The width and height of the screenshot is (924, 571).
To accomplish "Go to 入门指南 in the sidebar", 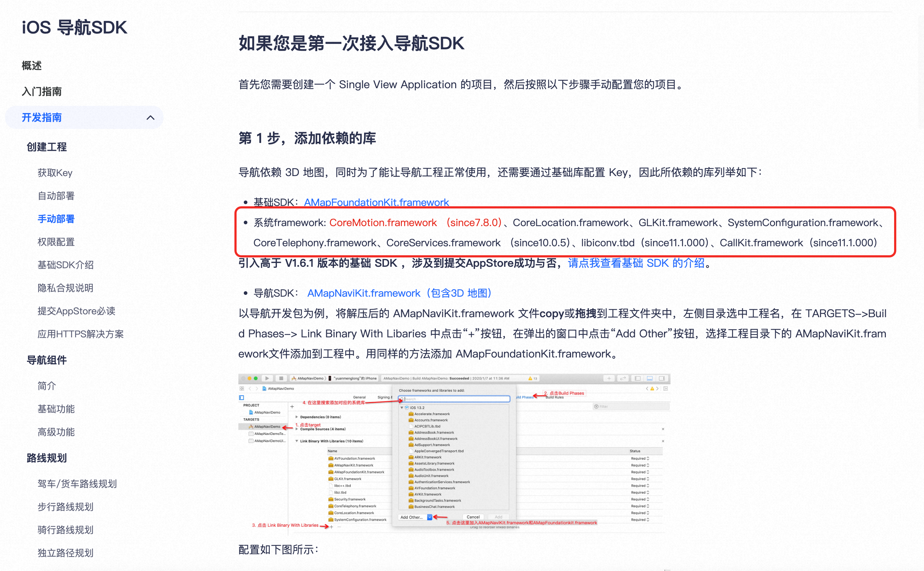I will (41, 91).
